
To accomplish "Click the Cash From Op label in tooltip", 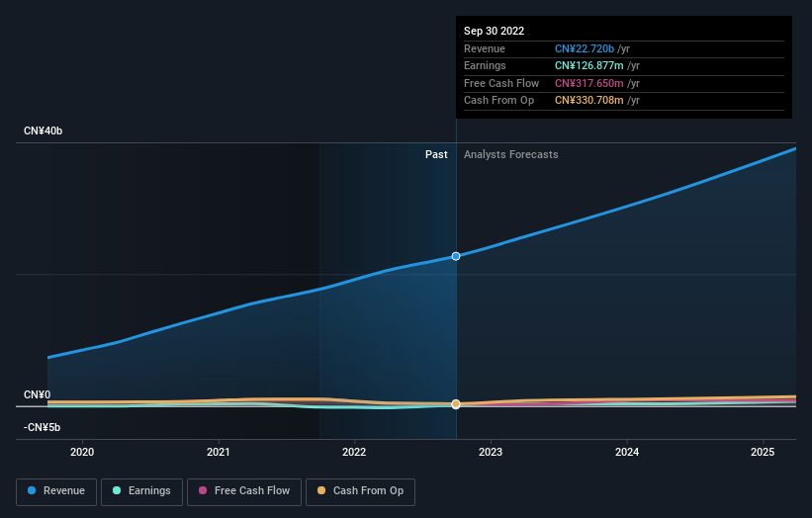I will coord(499,101).
